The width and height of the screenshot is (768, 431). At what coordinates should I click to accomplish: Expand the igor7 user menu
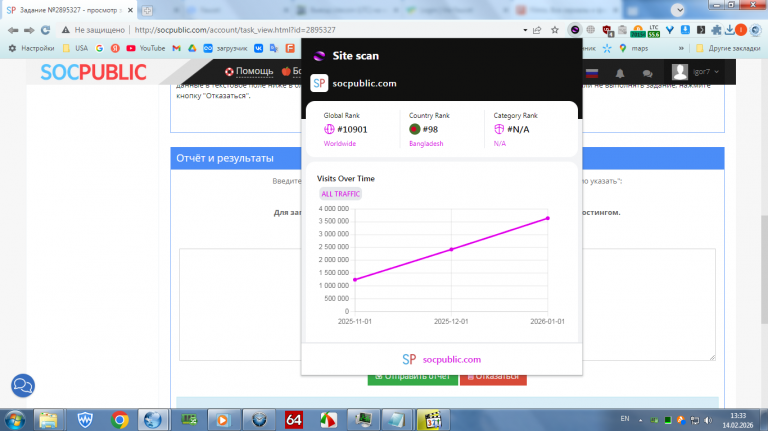pos(696,72)
